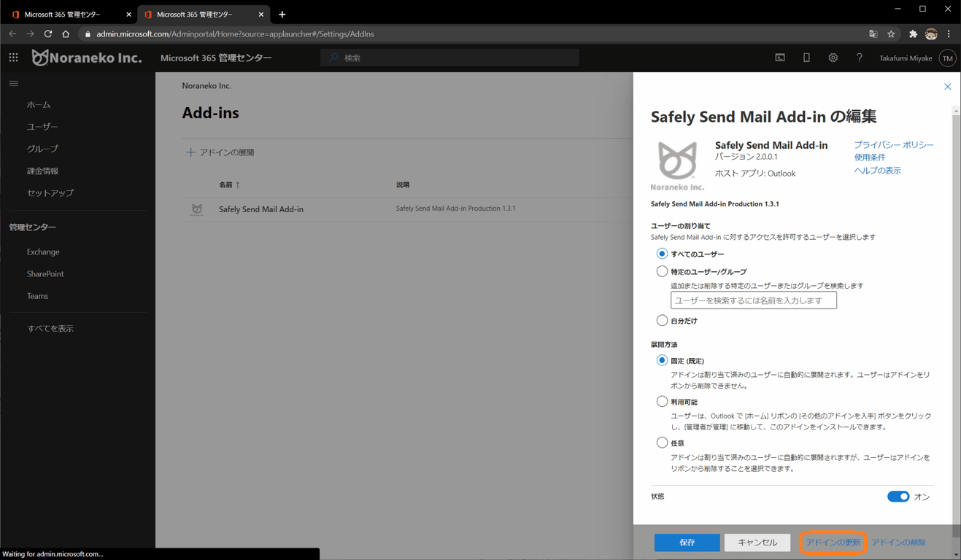The height and width of the screenshot is (560, 961).
Task: Click the アドインの更新 link
Action: 833,542
